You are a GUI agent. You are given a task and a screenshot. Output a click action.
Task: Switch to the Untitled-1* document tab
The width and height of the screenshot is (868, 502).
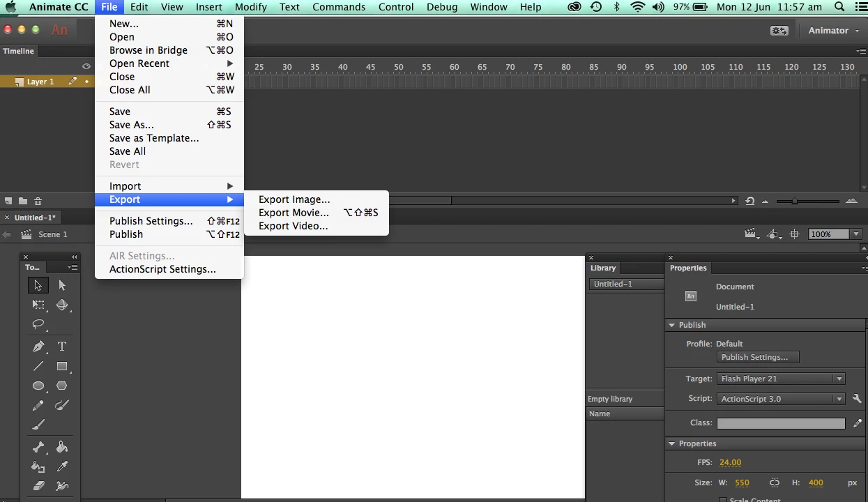[x=35, y=218]
